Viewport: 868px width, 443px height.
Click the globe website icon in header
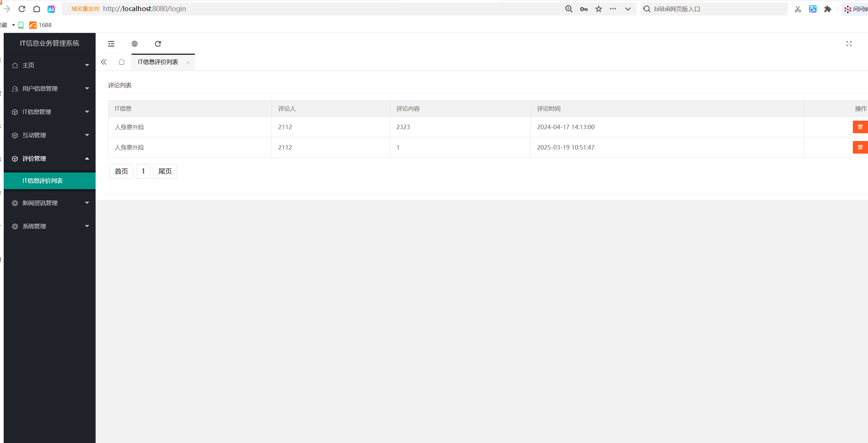(134, 44)
